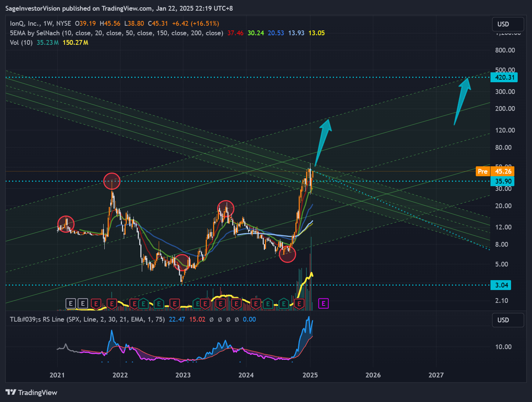
Task: Open the USD currency selector of main price chart
Action: [x=508, y=24]
